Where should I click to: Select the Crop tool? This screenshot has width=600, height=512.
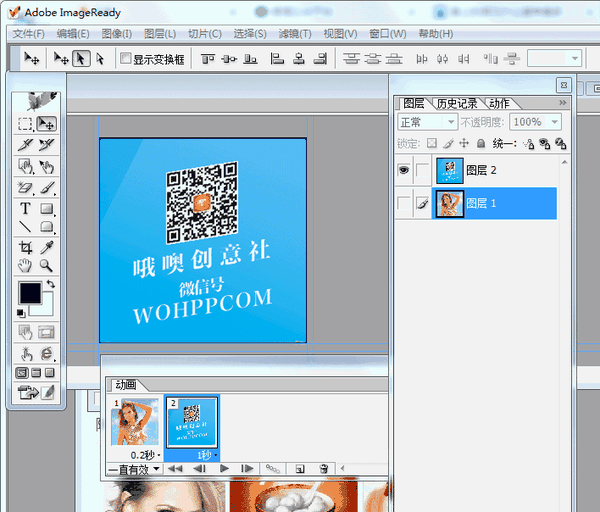point(25,248)
